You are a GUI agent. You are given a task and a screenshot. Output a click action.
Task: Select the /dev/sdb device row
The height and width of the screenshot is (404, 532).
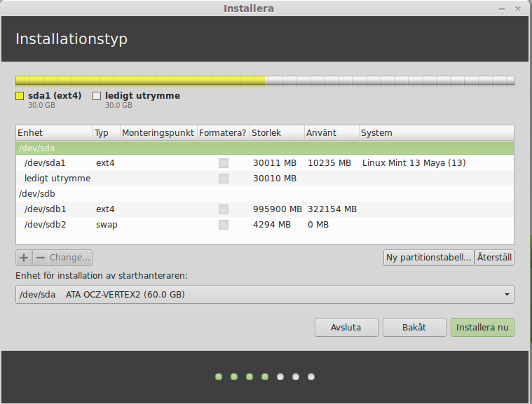coord(265,194)
